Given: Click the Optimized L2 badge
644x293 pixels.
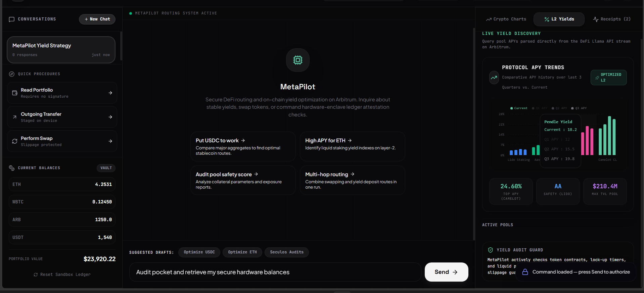Looking at the screenshot, I should click(x=608, y=78).
